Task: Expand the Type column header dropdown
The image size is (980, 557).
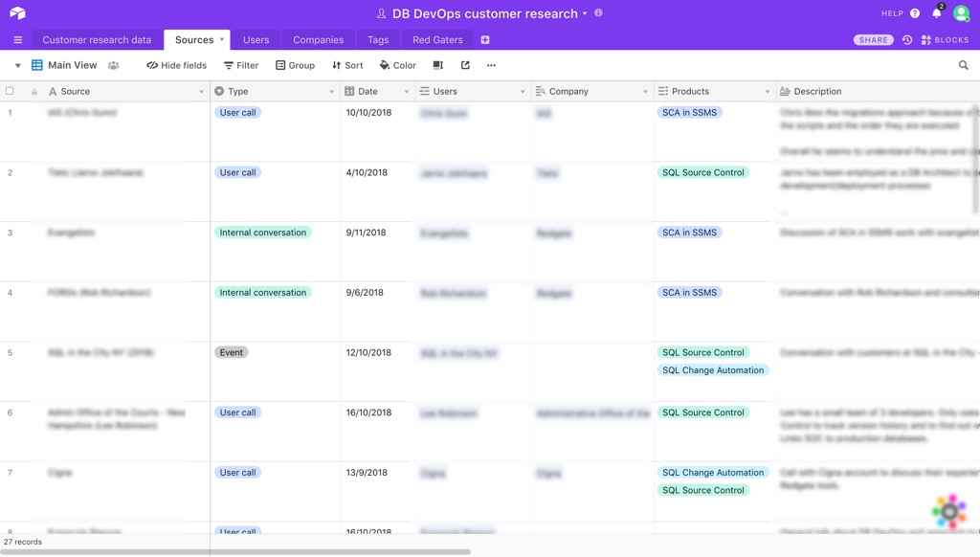Action: [332, 92]
